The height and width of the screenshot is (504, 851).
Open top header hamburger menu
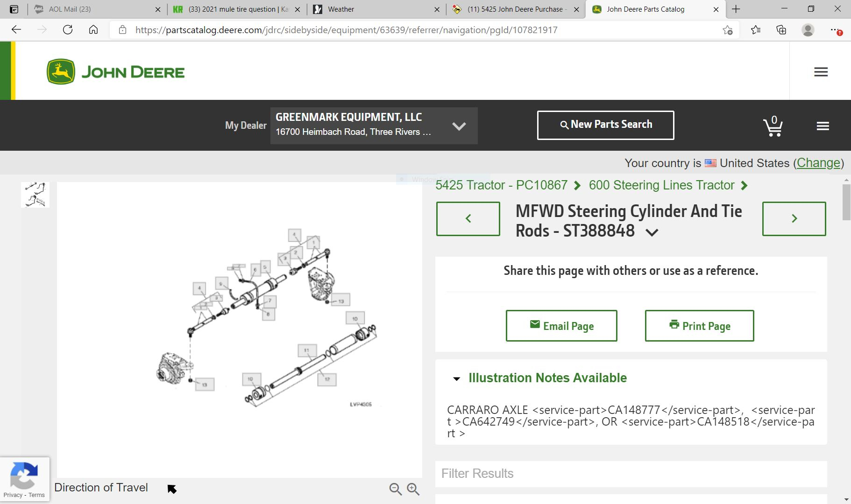pyautogui.click(x=821, y=72)
